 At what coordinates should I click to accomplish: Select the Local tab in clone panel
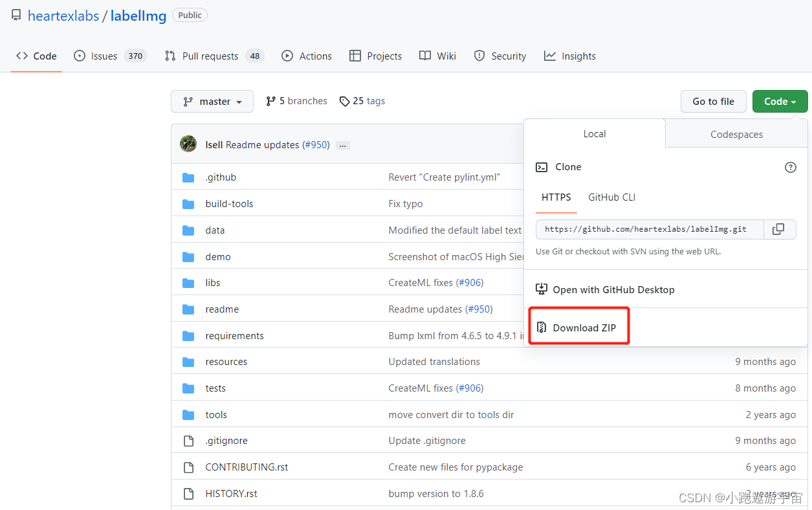[x=595, y=134]
